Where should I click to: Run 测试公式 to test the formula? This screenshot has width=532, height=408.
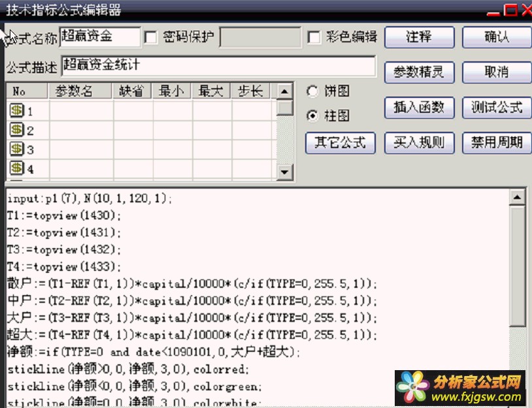pyautogui.click(x=497, y=108)
